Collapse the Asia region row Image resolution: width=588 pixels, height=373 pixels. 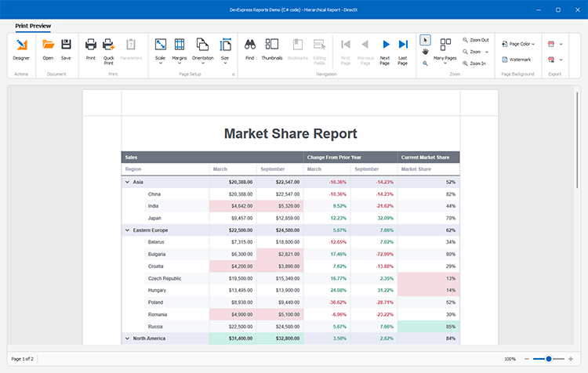point(127,182)
